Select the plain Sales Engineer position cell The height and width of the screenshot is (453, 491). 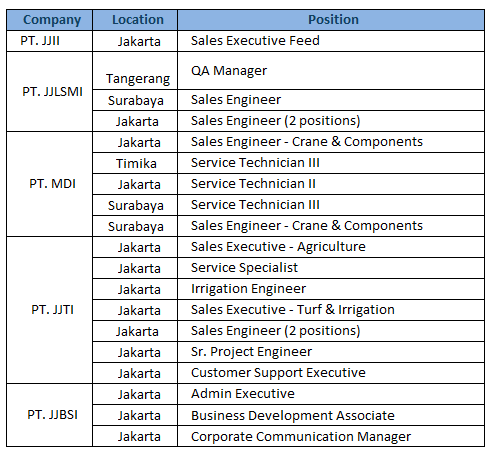pos(331,100)
